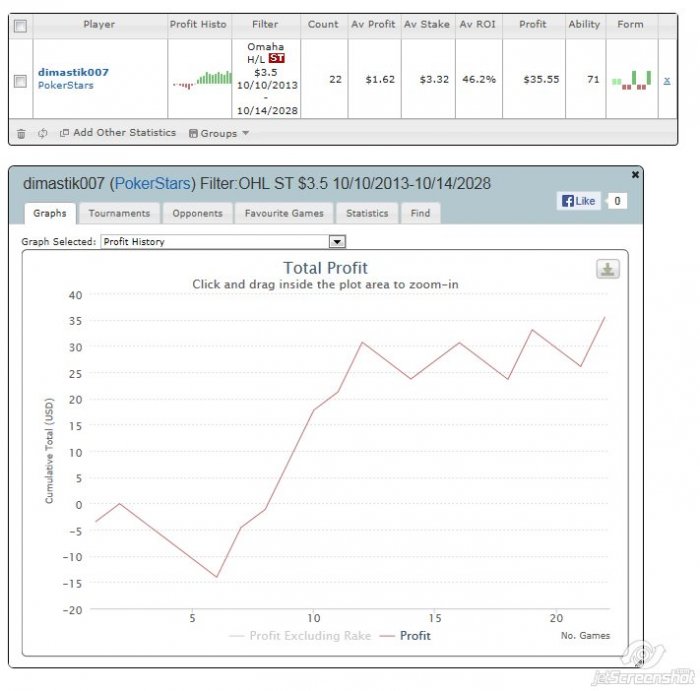
Task: Click the Form bar chart thumbnail
Action: click(x=632, y=80)
